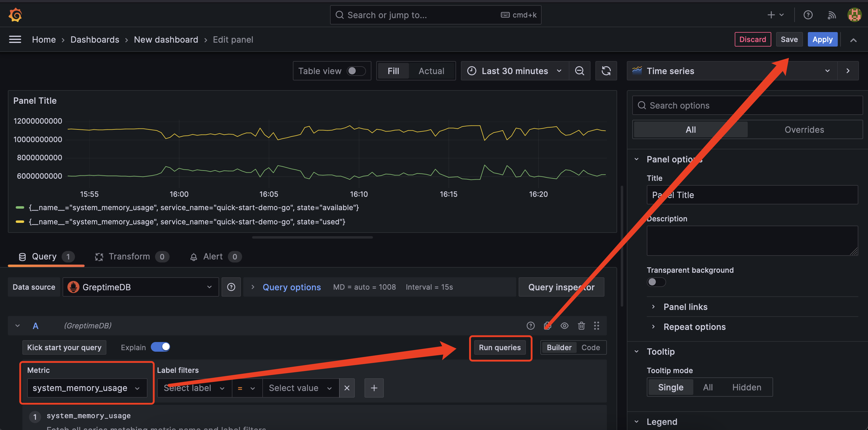Remove the label filter with X icon

point(347,388)
